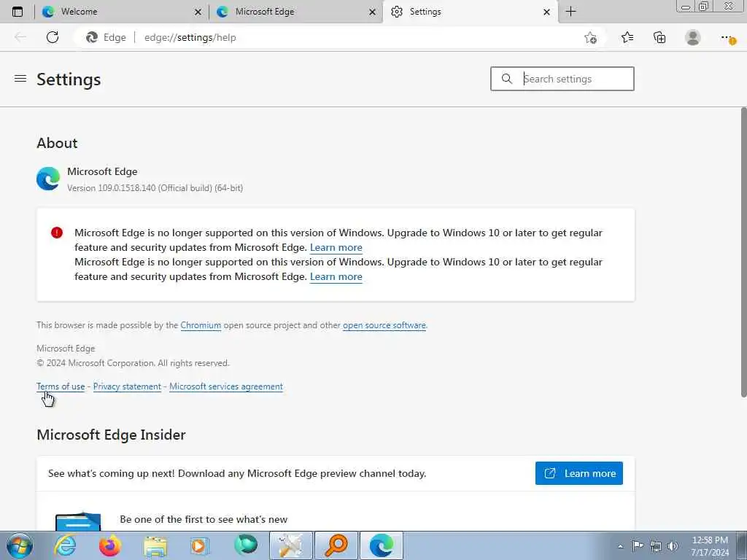
Task: Close the Welcome tab
Action: (x=198, y=12)
